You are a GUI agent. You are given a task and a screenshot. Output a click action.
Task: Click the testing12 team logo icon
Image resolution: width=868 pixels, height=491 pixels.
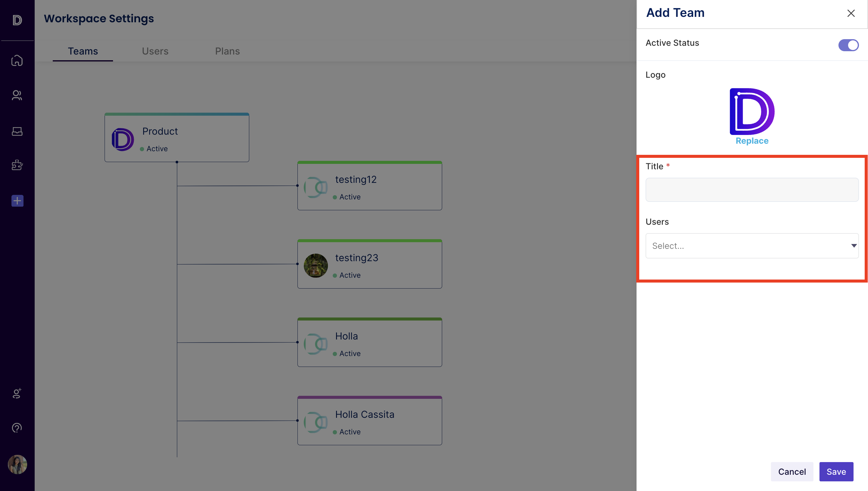coord(316,187)
